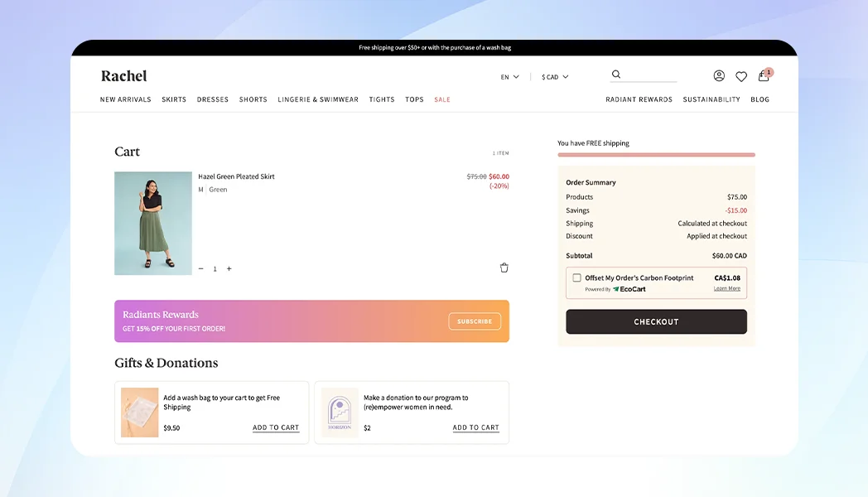
Task: Open the Sustainability page
Action: coord(711,99)
